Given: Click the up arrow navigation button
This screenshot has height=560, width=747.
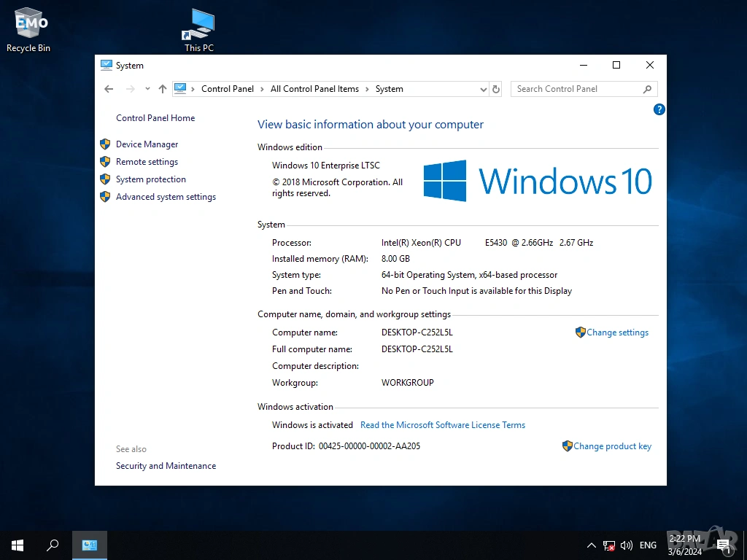Looking at the screenshot, I should (x=163, y=89).
